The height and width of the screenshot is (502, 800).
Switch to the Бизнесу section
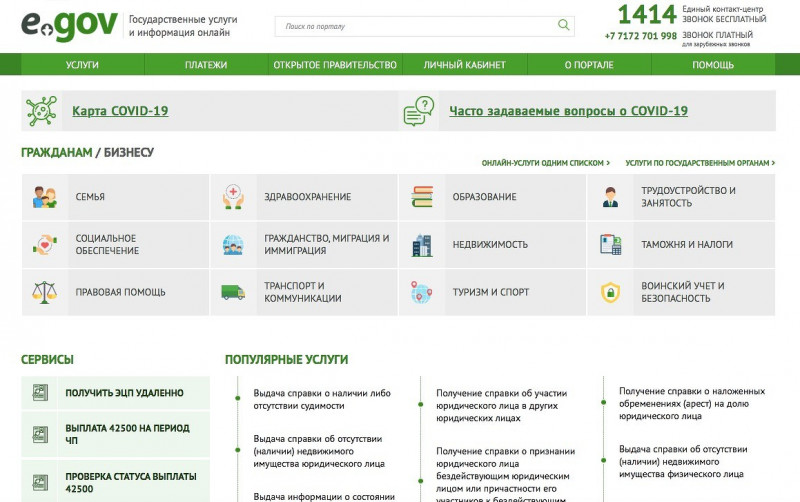point(128,153)
